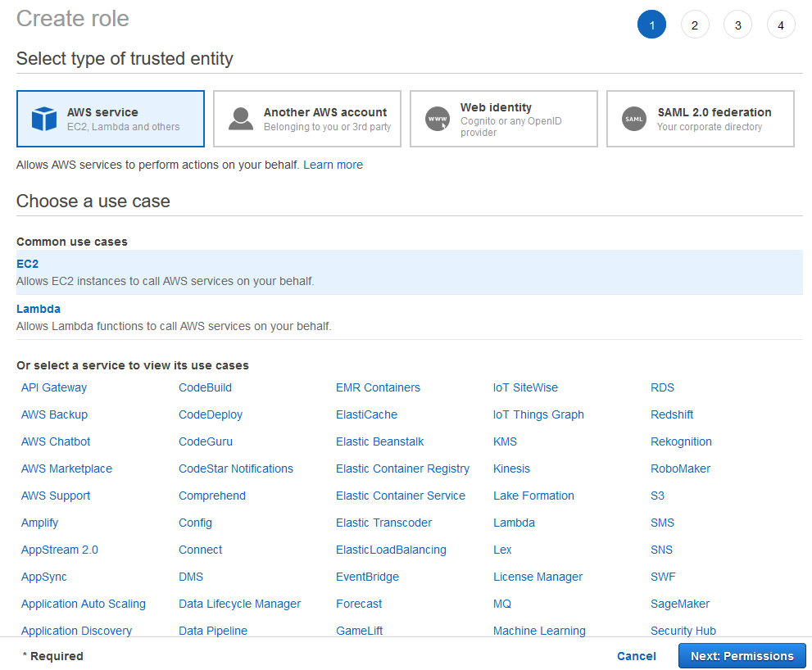Select SageMaker service

[679, 603]
